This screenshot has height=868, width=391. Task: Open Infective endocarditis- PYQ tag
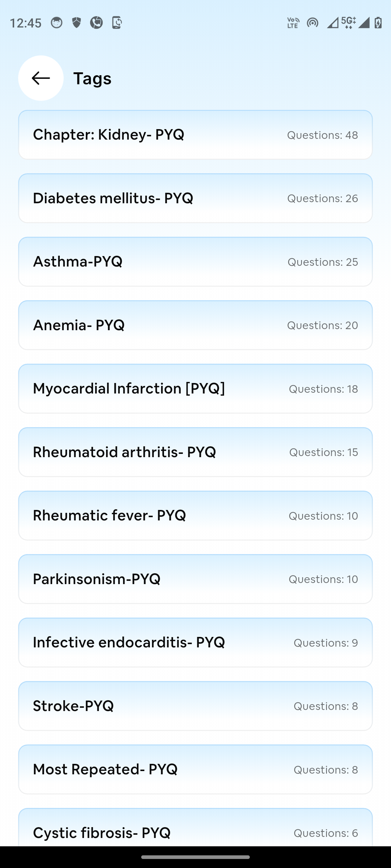click(195, 643)
